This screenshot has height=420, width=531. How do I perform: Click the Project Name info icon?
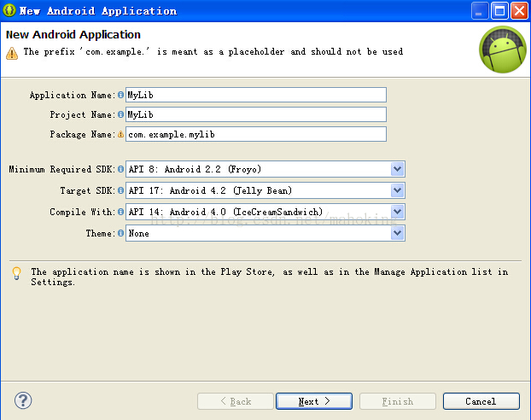[x=120, y=114]
